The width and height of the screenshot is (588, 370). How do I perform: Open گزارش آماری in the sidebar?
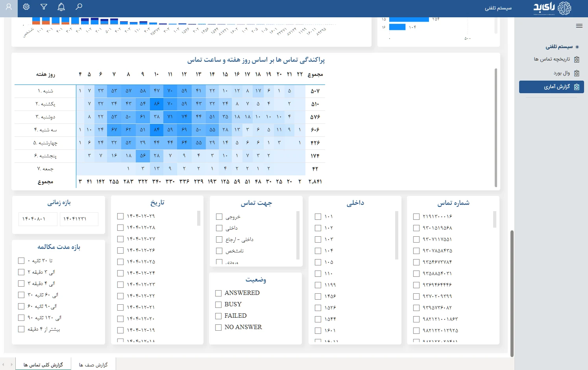coord(551,87)
